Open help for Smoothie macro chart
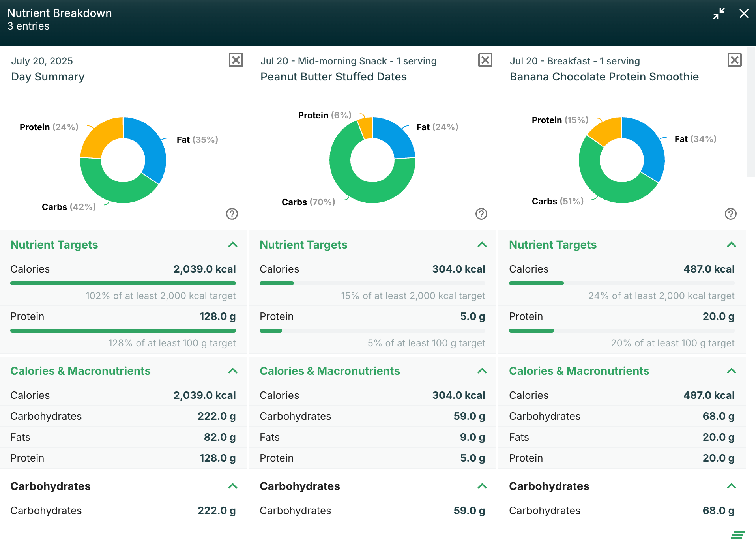756x550 pixels. (x=730, y=214)
